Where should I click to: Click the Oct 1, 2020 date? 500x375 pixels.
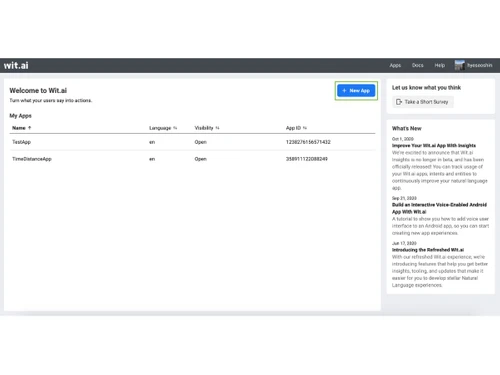(x=403, y=139)
